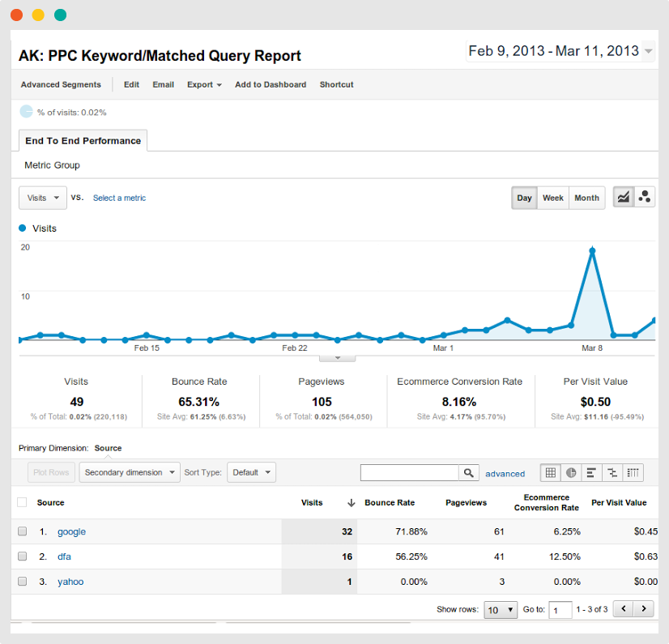Go to next page of results
Viewport: 669px width, 644px height.
point(644,609)
